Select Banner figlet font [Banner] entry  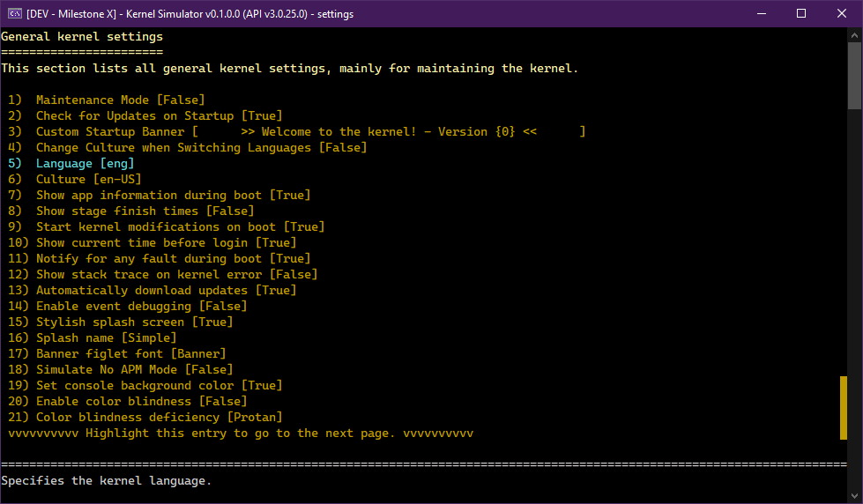tap(130, 354)
